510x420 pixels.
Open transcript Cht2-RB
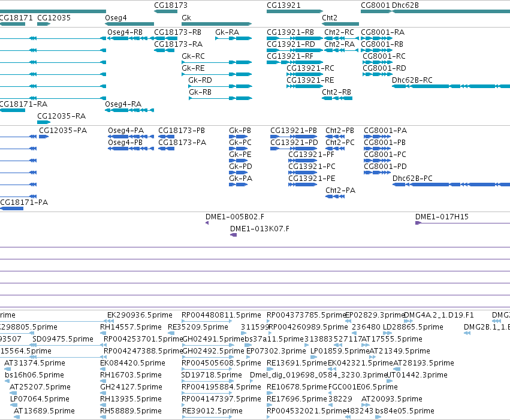point(337,92)
